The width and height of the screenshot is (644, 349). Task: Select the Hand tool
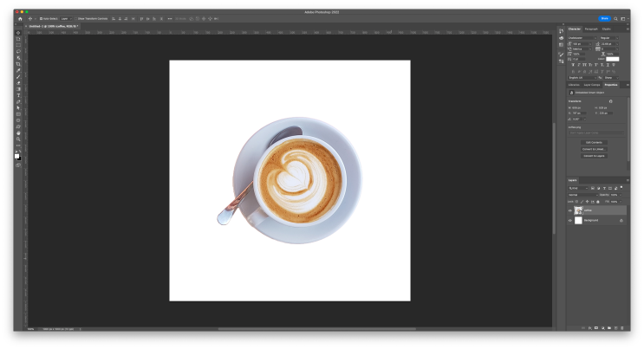coord(18,132)
